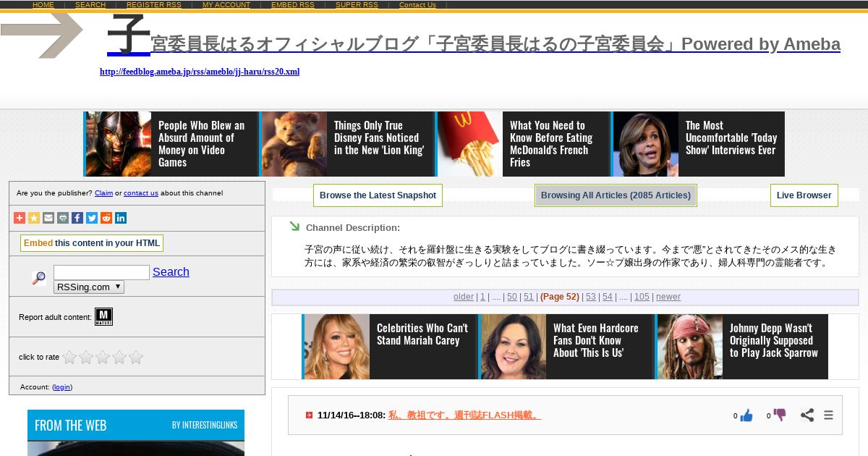Viewport: 868px width, 456px height.
Task: Click the FROM THE WEB widget header
Action: 136,425
